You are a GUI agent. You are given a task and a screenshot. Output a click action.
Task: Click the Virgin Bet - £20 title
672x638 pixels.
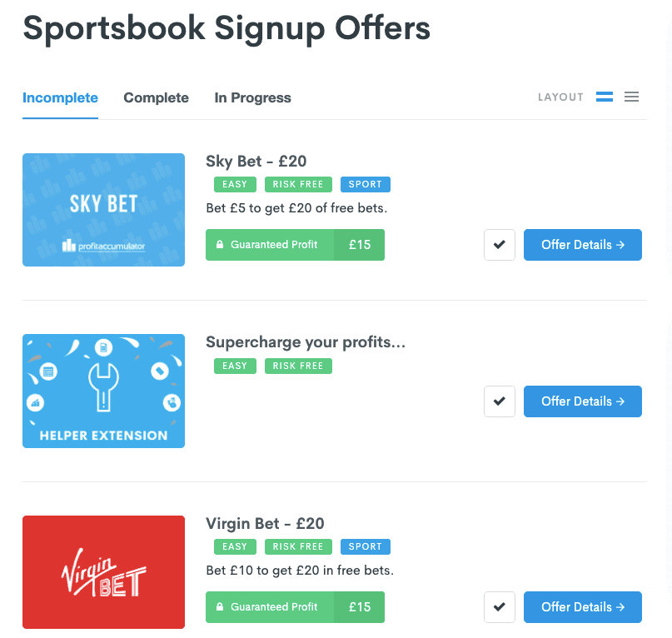(x=265, y=524)
